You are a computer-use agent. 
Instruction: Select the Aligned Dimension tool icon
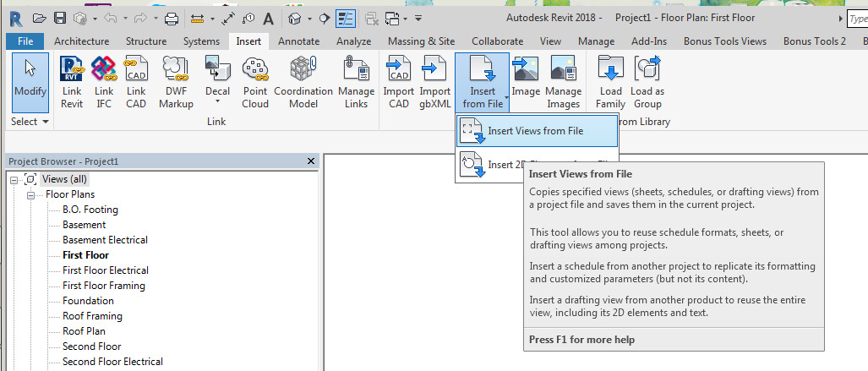tap(228, 19)
